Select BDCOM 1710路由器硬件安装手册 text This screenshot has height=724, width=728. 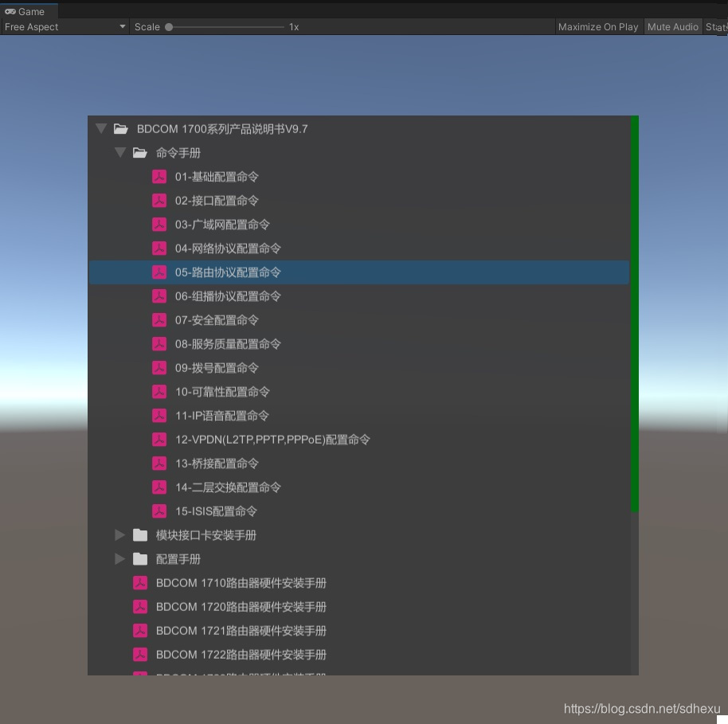241,583
